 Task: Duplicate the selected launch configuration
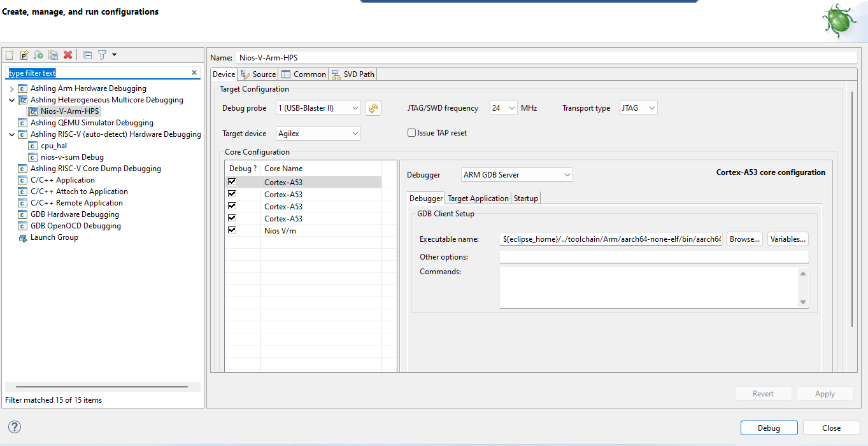pyautogui.click(x=53, y=55)
